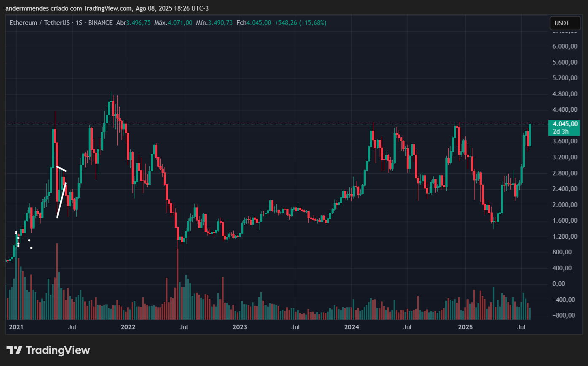Click the 3.200,00 price axis label
588x366 pixels.
coord(564,157)
